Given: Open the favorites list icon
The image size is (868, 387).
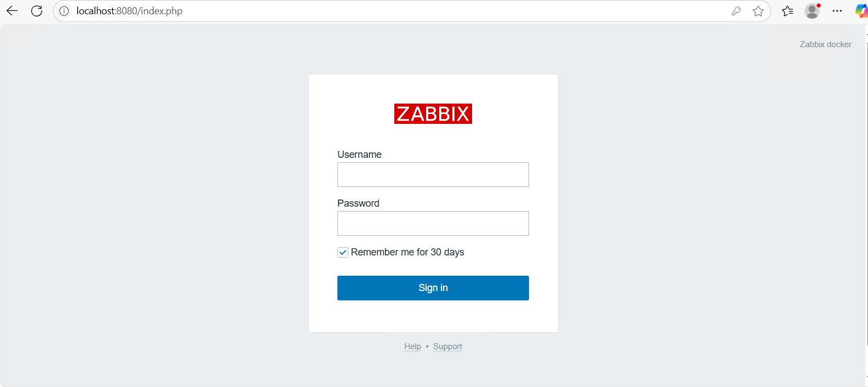Looking at the screenshot, I should (787, 11).
